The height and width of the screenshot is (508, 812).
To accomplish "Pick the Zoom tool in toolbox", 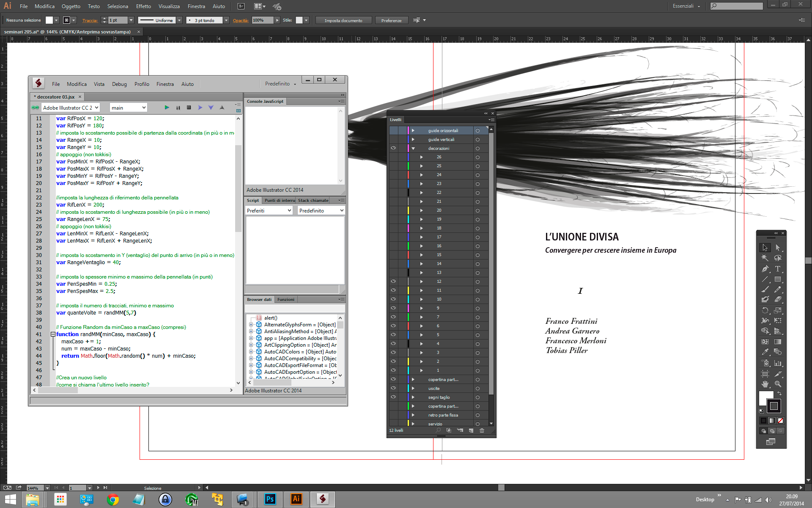I will coord(777,384).
